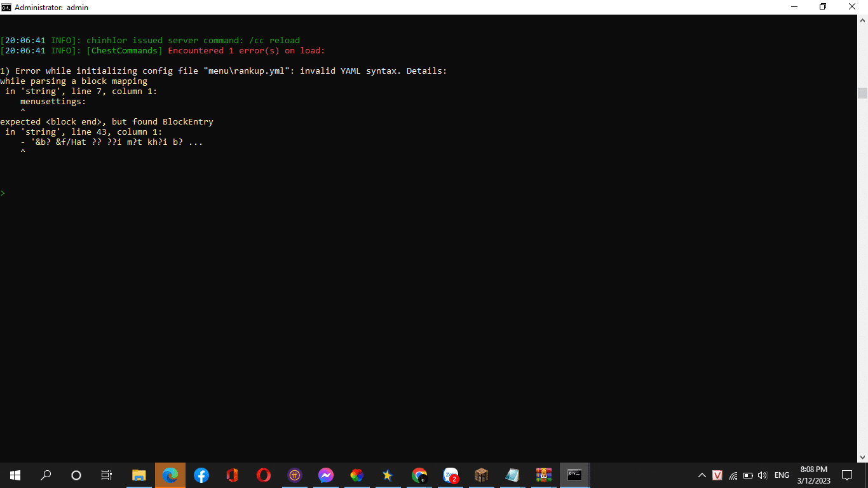
Task: Launch Microsoft Office from the taskbar
Action: point(232,475)
